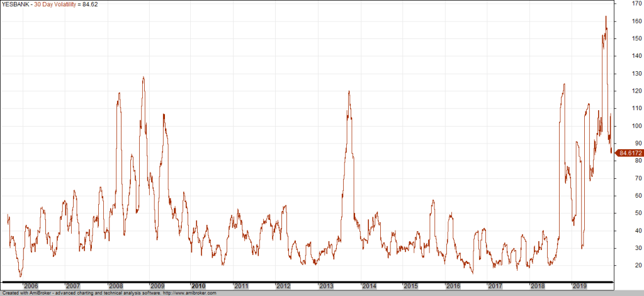
Task: Click the 2018 year label
Action: (537, 285)
